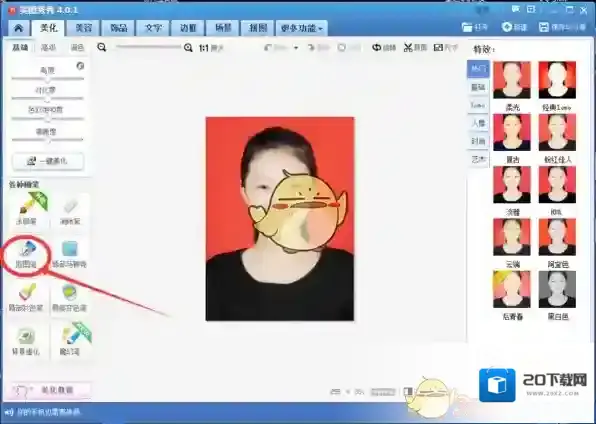Click the zoom out magnifier icon

(101, 47)
